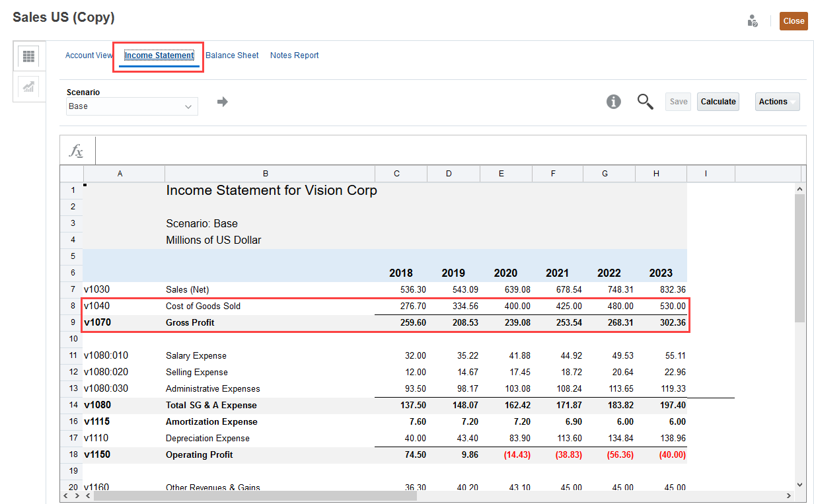Select the 2018 Sales (Net) cell
Viewport: 814px width, 504px height.
[400, 289]
